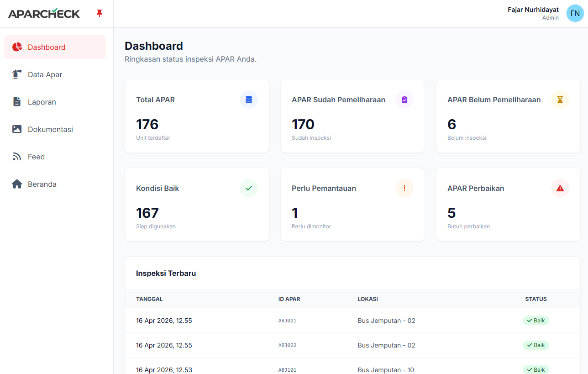Open the APAR Belum Pemeliharaan card heading
588x374 pixels.
pyautogui.click(x=494, y=100)
